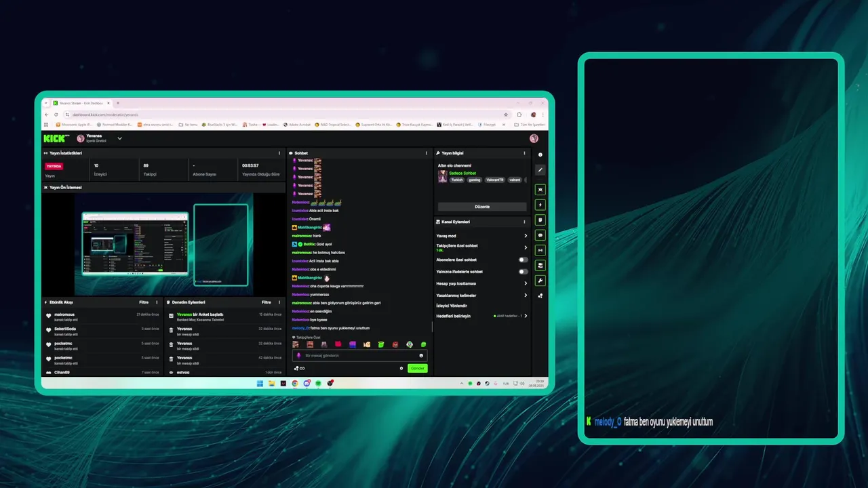
Task: Go back in Chrome
Action: (47, 115)
